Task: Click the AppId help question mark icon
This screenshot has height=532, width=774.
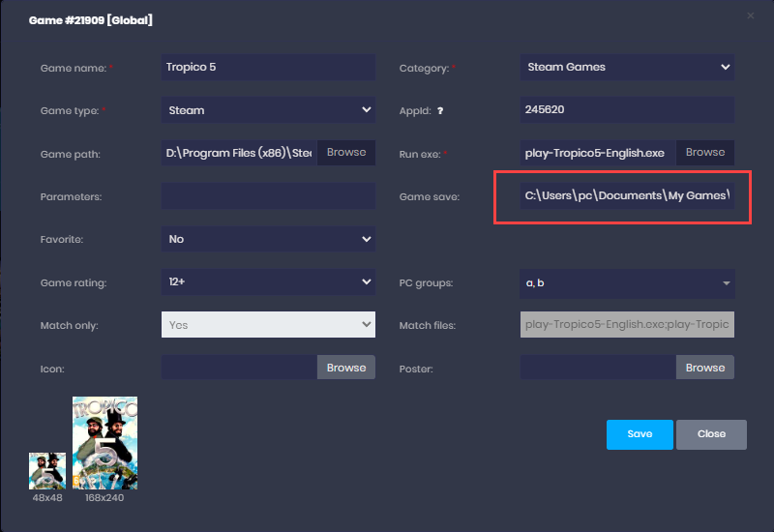Action: 440,111
